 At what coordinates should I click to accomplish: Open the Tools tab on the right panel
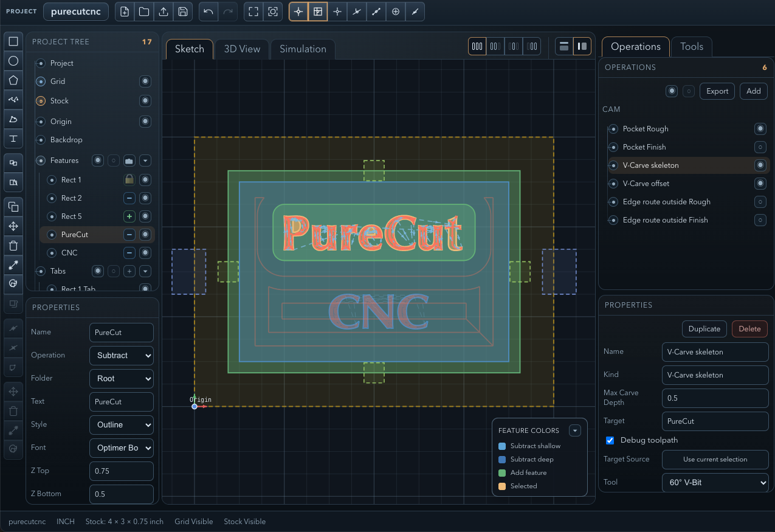[691, 46]
